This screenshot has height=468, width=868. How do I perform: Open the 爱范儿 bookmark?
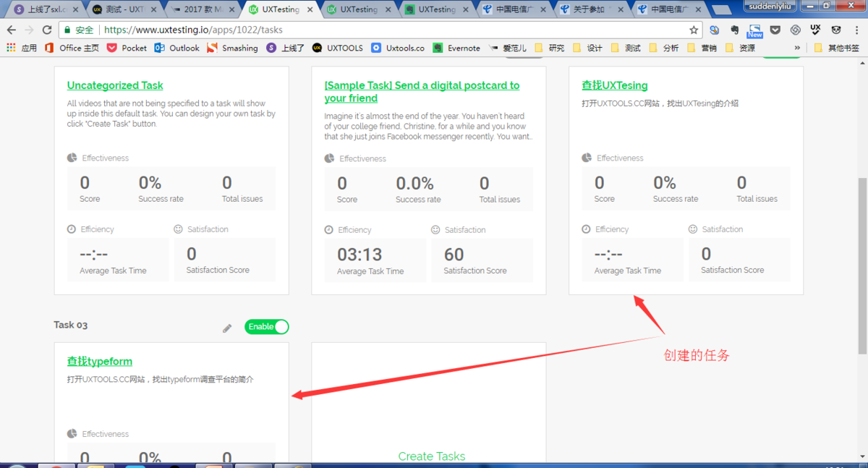(x=508, y=48)
